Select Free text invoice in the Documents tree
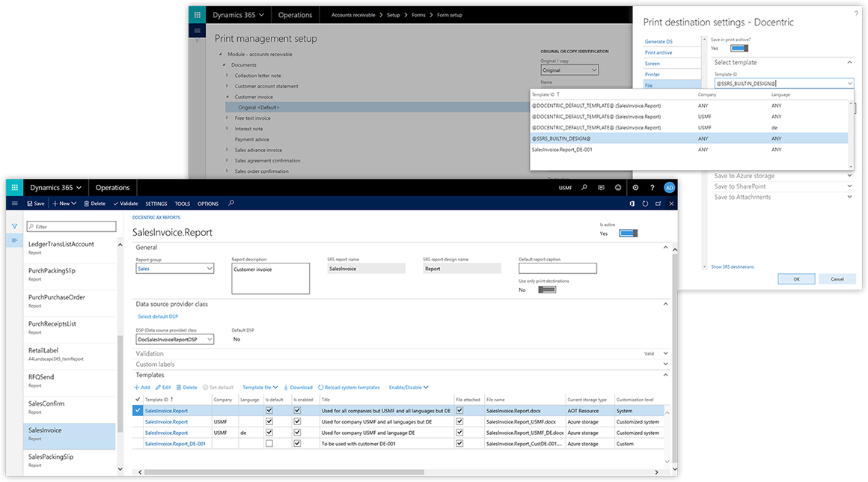Screen dimensions: 868x482 [x=252, y=118]
